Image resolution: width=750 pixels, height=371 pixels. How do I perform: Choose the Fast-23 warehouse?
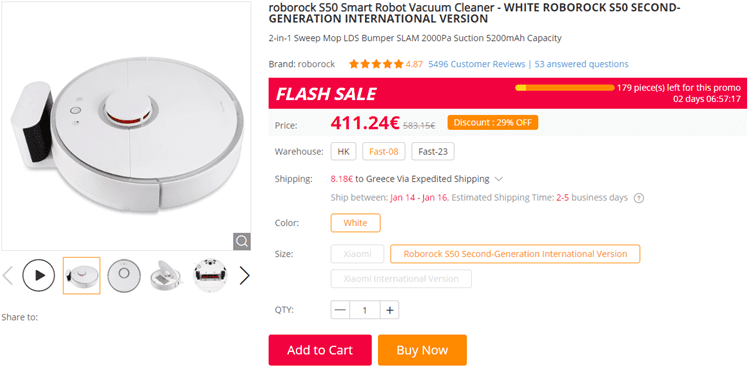coord(433,152)
